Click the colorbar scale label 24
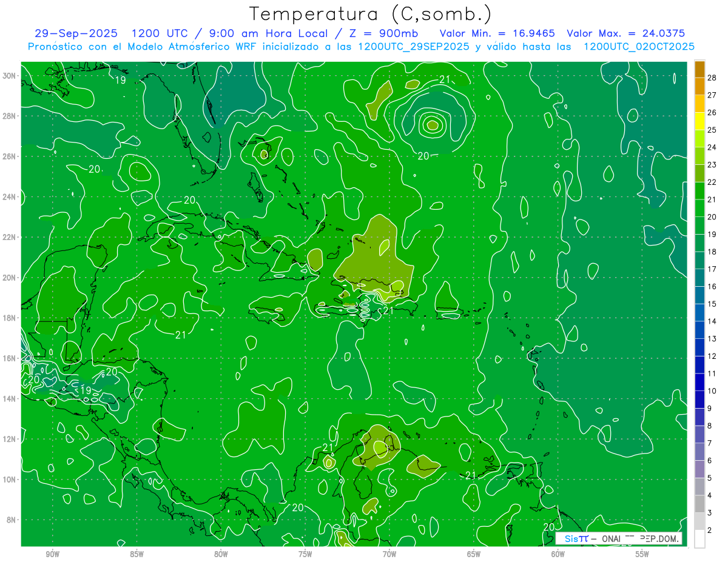This screenshot has height=562, width=728. [712, 147]
